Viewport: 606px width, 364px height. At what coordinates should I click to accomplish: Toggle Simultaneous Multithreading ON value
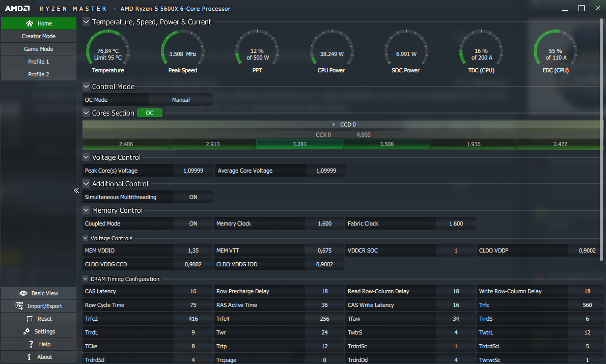[x=193, y=197]
